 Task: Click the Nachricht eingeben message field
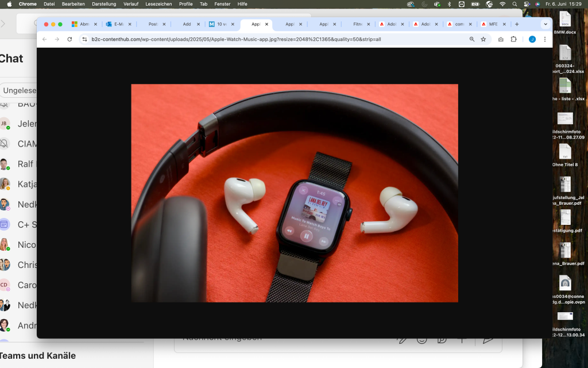258,337
